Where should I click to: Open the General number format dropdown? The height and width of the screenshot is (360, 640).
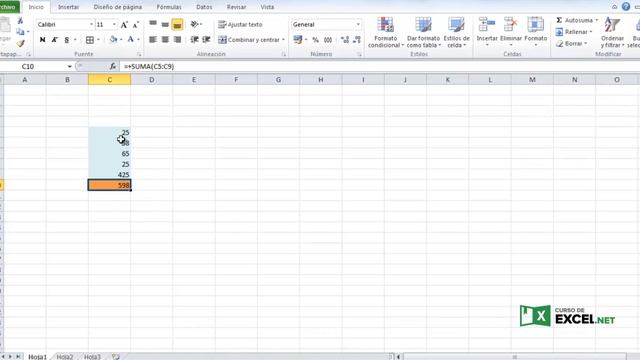tap(358, 24)
